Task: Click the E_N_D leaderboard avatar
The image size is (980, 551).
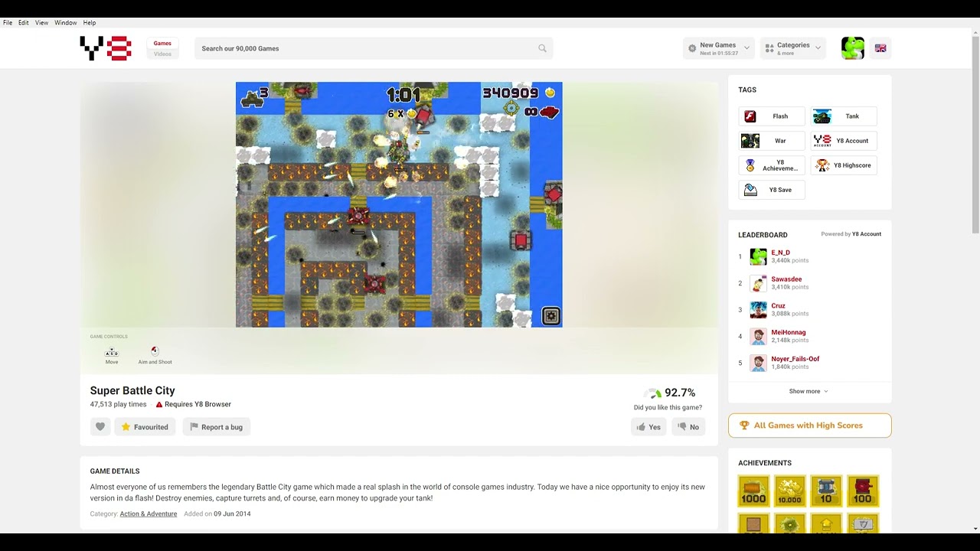Action: tap(758, 257)
